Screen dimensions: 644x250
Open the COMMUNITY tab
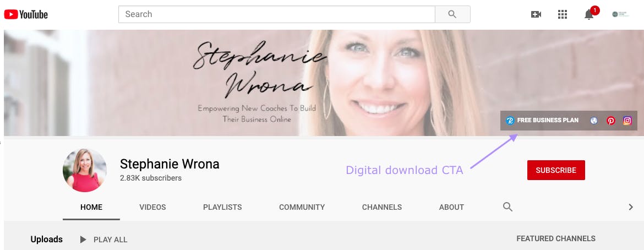[302, 207]
